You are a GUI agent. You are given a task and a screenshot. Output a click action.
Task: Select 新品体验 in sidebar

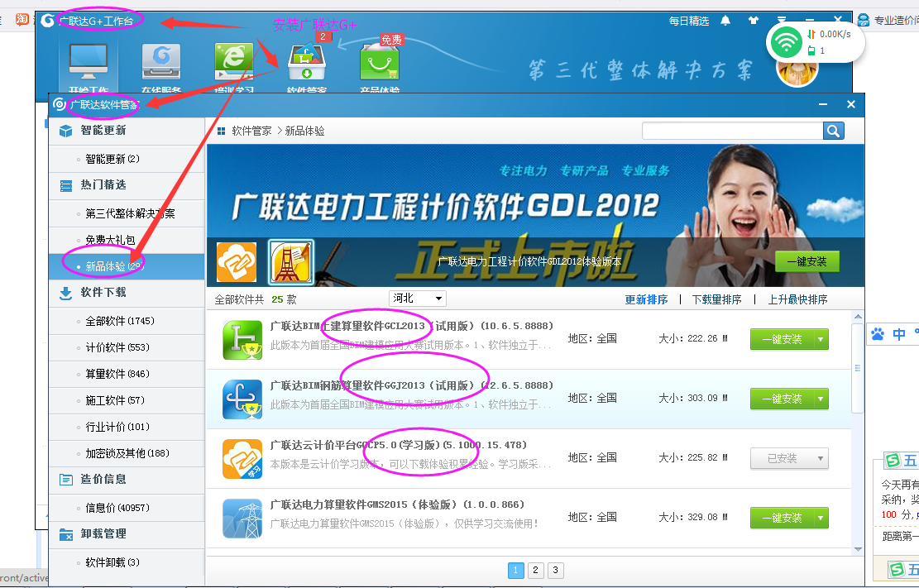coord(127,266)
